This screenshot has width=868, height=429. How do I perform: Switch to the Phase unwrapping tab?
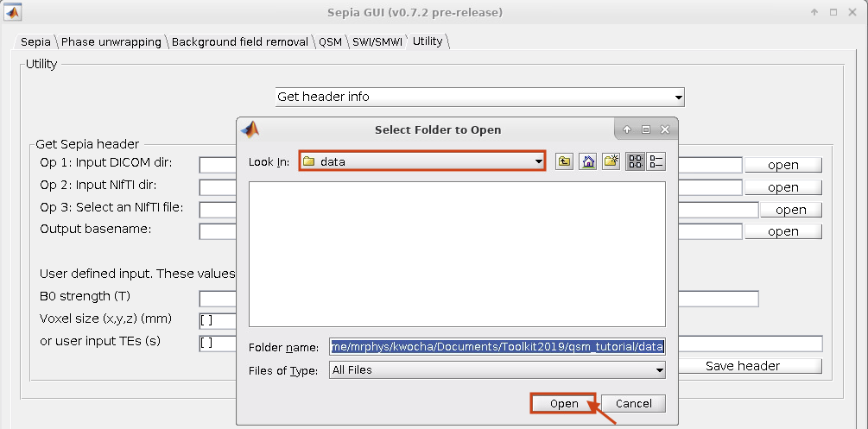click(x=111, y=42)
